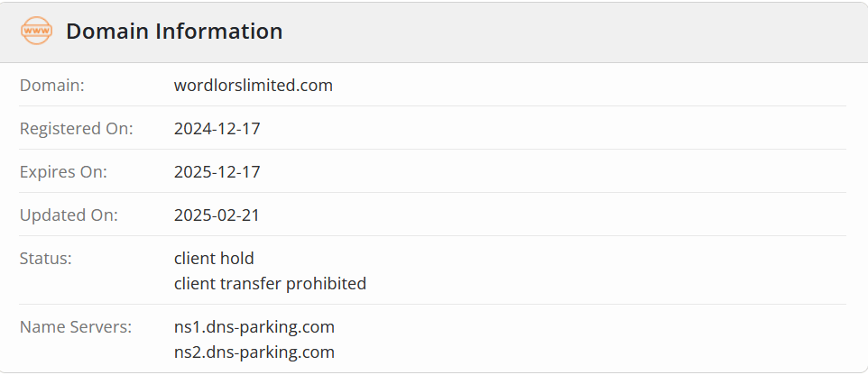Select the wordlorslimited.com domain value
Viewport: 868px width, 375px height.
[254, 85]
